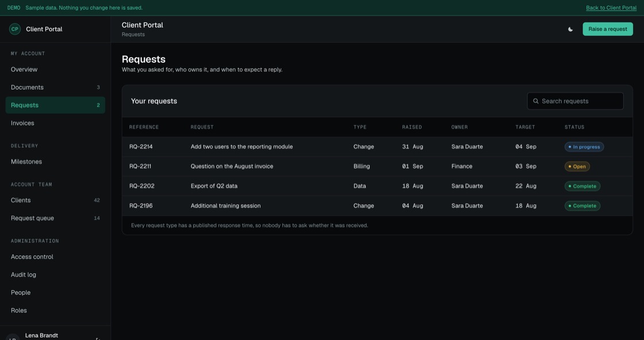Click target date 04 Sep
This screenshot has width=644, height=340.
click(526, 147)
